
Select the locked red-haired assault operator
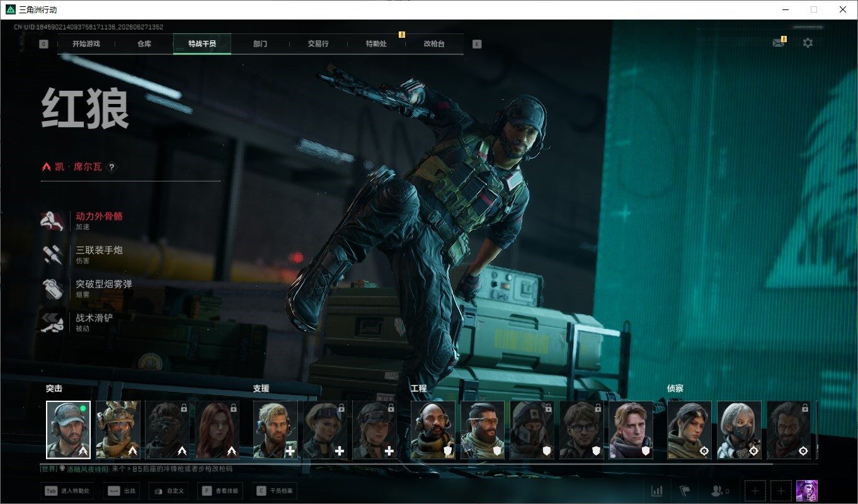click(217, 430)
